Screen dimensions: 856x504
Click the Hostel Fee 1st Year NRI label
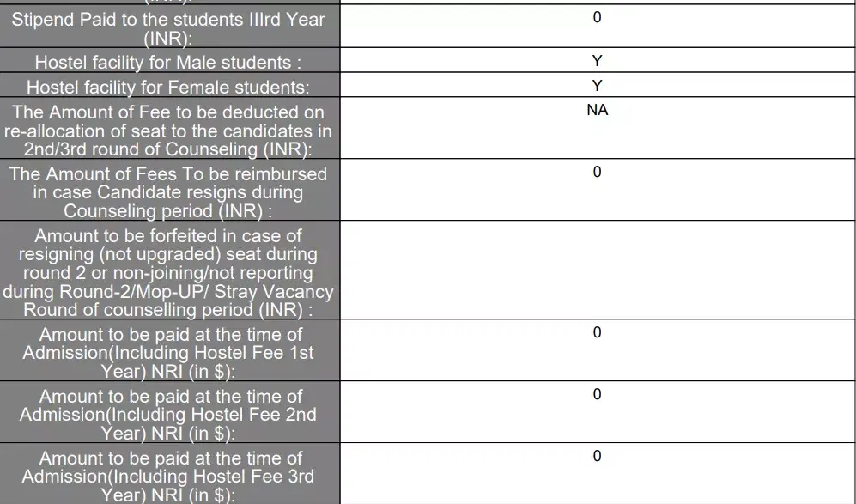pyautogui.click(x=168, y=353)
